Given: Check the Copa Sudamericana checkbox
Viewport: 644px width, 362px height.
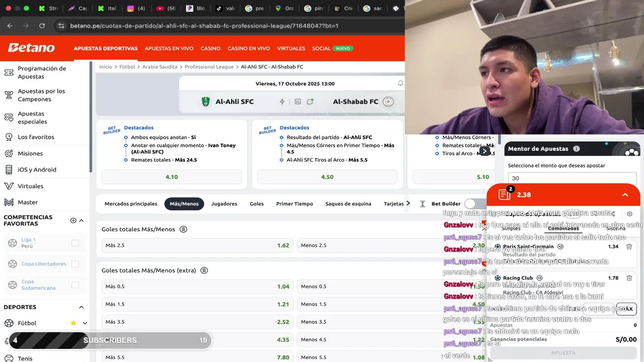Looking at the screenshot, I should pos(75,285).
